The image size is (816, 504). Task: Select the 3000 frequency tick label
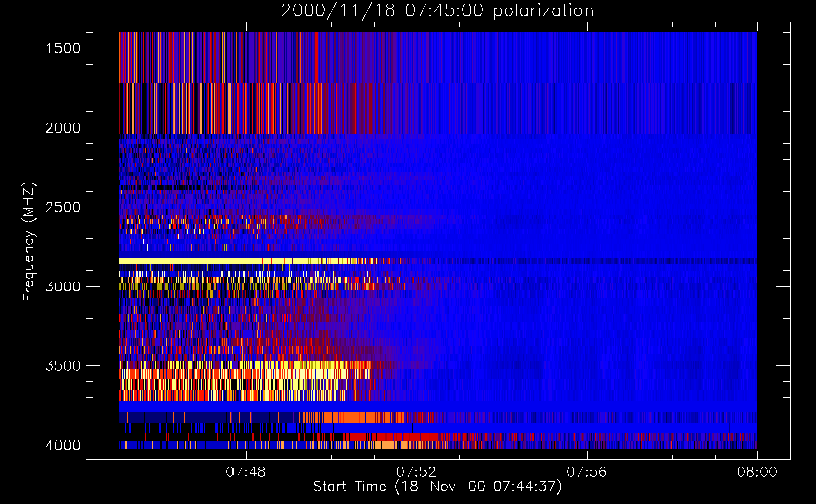63,287
